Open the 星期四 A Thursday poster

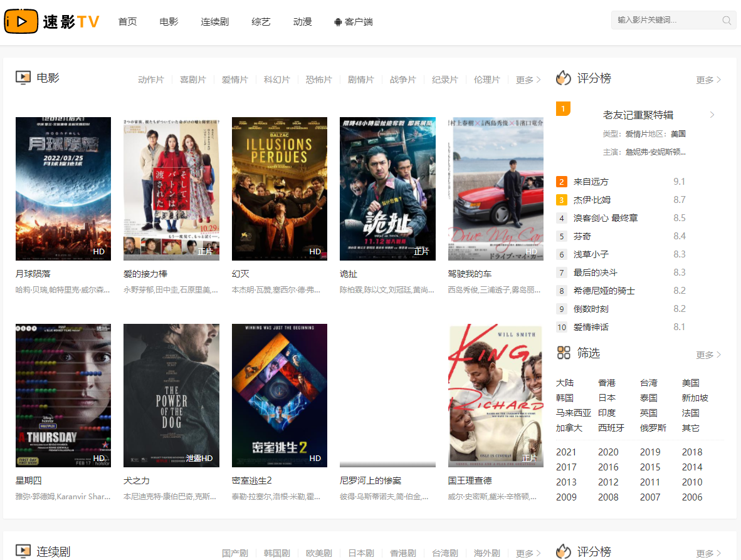pos(63,396)
